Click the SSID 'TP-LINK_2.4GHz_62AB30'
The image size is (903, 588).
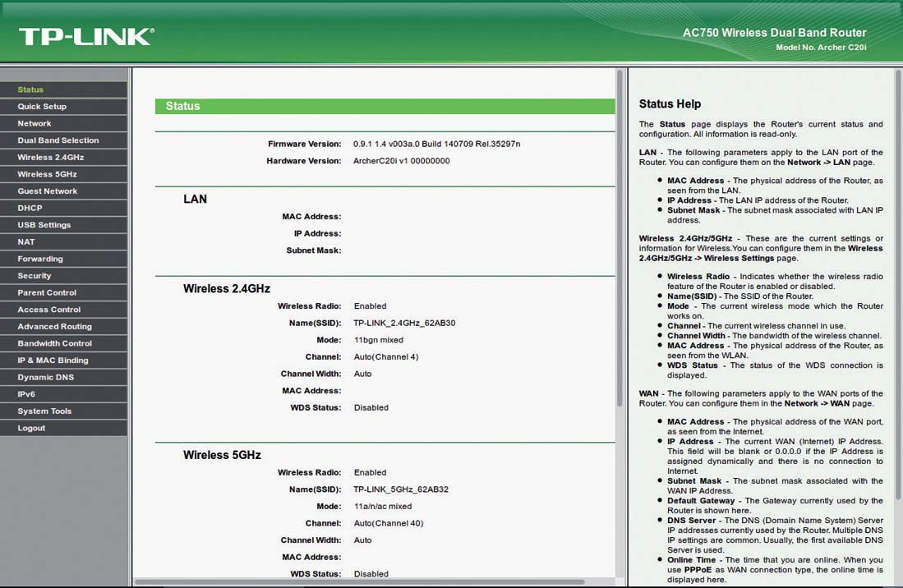(404, 324)
